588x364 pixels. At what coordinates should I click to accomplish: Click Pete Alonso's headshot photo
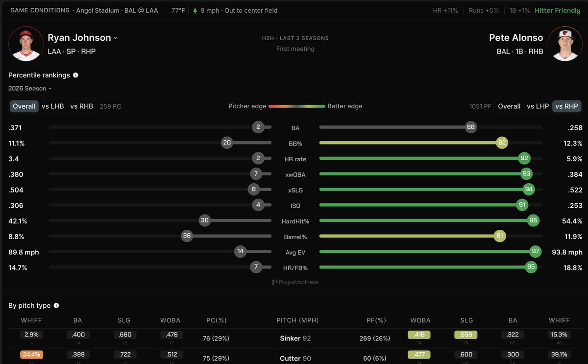pyautogui.click(x=565, y=44)
